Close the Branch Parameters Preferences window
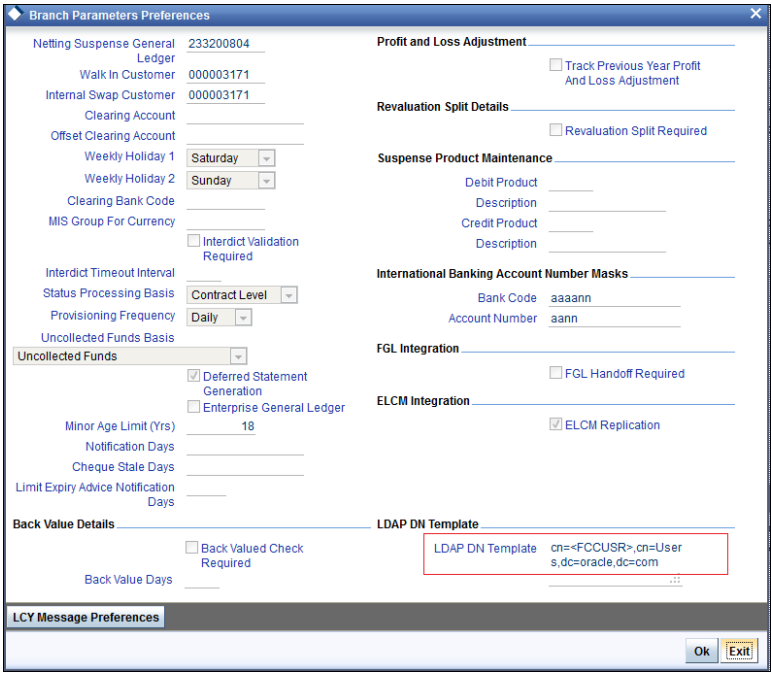The width and height of the screenshot is (771, 676). tap(755, 14)
